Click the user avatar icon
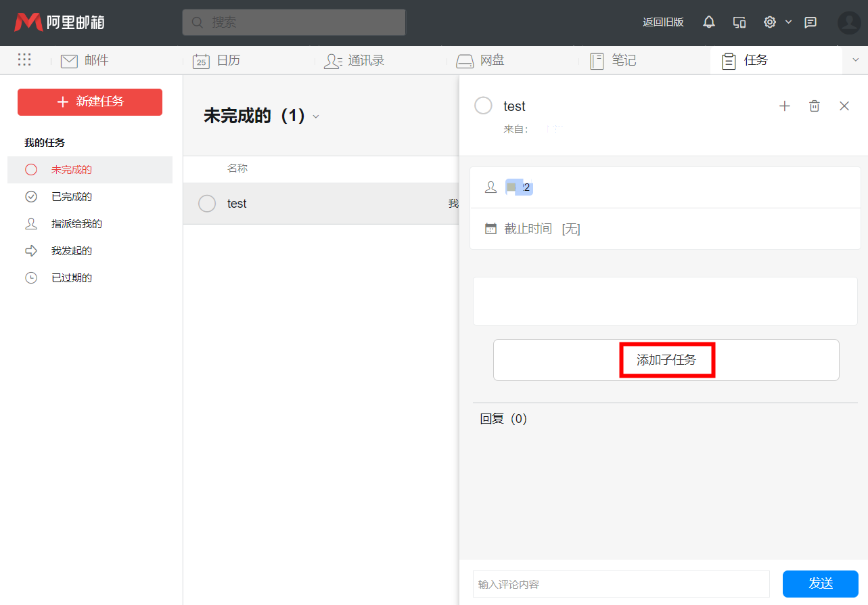The image size is (868, 605). pyautogui.click(x=848, y=22)
